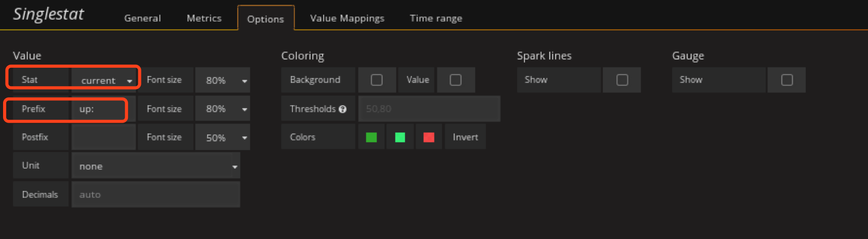Viewport: 868px width, 239px height.
Task: Toggle the Gauge Show checkbox
Action: pos(787,80)
